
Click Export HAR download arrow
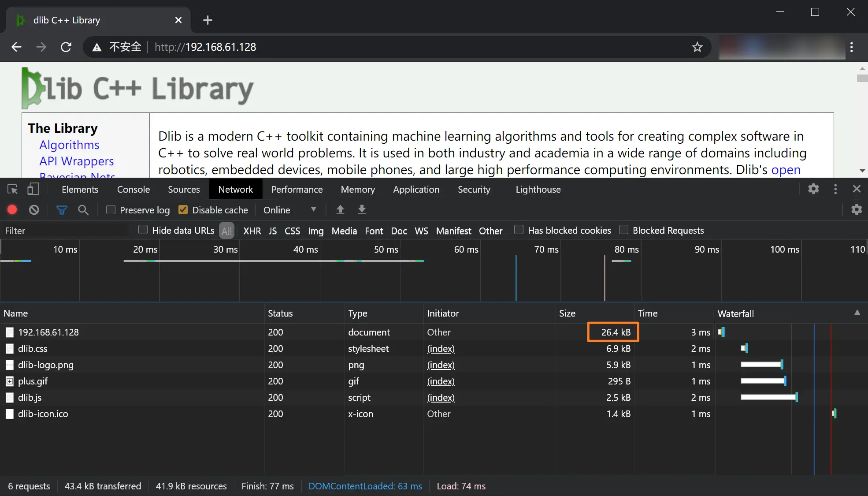coord(362,210)
